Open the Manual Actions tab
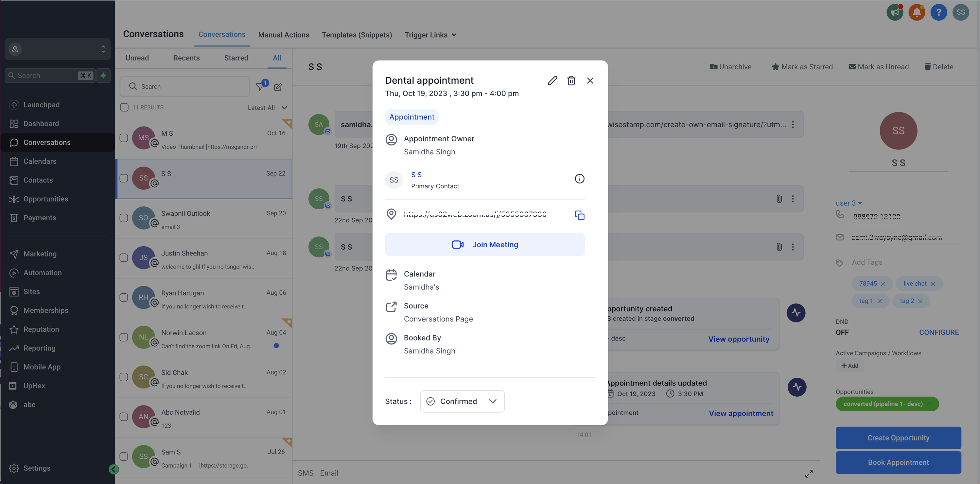 (x=284, y=35)
